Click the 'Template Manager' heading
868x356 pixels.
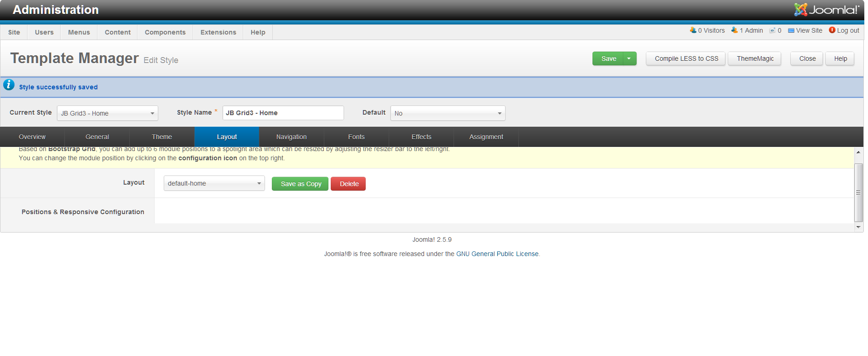[75, 58]
